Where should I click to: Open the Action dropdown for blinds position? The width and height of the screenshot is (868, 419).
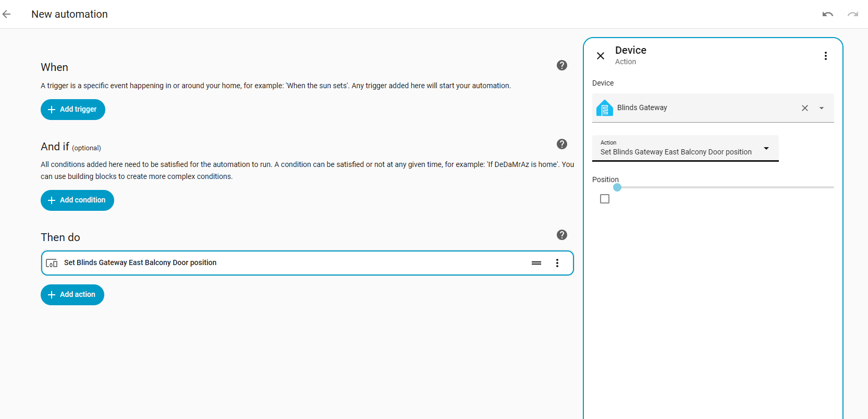(686, 148)
